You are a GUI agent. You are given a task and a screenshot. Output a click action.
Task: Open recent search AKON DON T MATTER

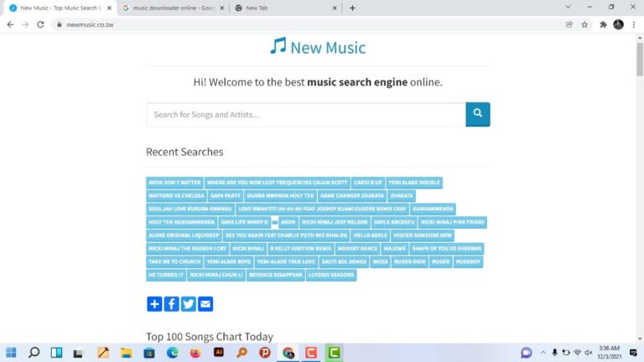(x=174, y=183)
